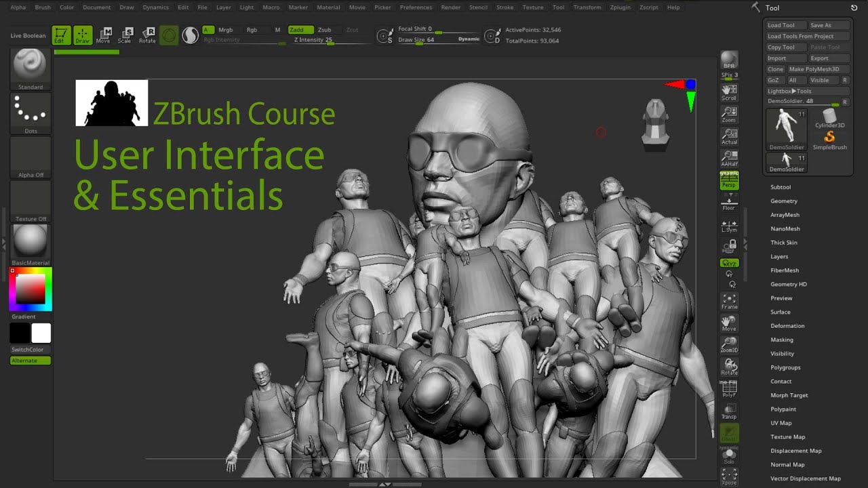Click the Gizmo 3D circle icon
This screenshot has height=488, width=868.
coord(169,35)
